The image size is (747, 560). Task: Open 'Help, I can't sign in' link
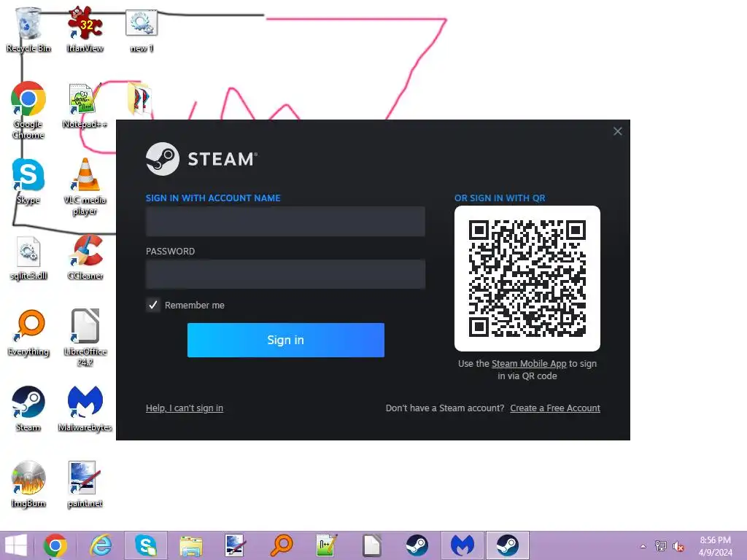[185, 408]
